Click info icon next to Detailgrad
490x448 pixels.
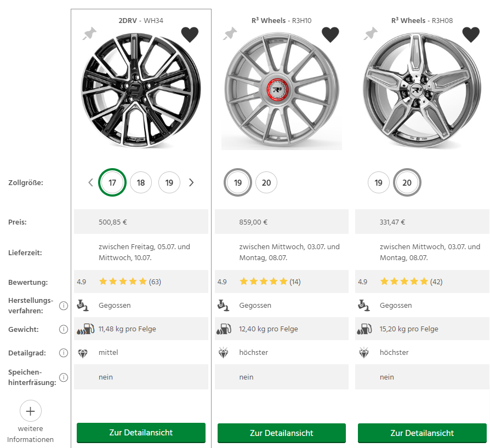[x=64, y=353]
